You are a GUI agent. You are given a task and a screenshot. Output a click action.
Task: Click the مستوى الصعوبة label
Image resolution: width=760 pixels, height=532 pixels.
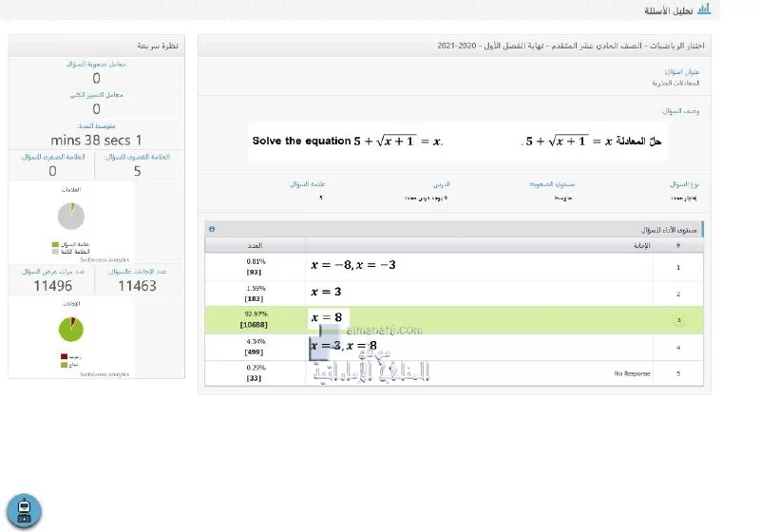[552, 184]
